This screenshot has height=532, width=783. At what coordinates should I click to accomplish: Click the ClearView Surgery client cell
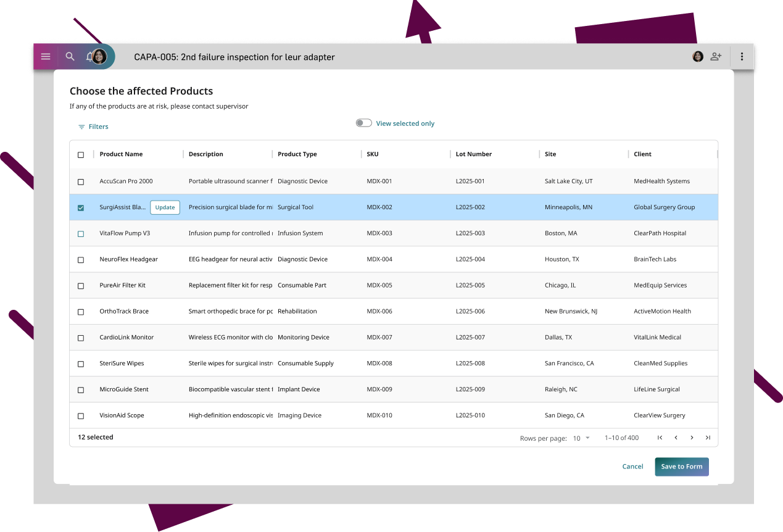[x=660, y=415]
